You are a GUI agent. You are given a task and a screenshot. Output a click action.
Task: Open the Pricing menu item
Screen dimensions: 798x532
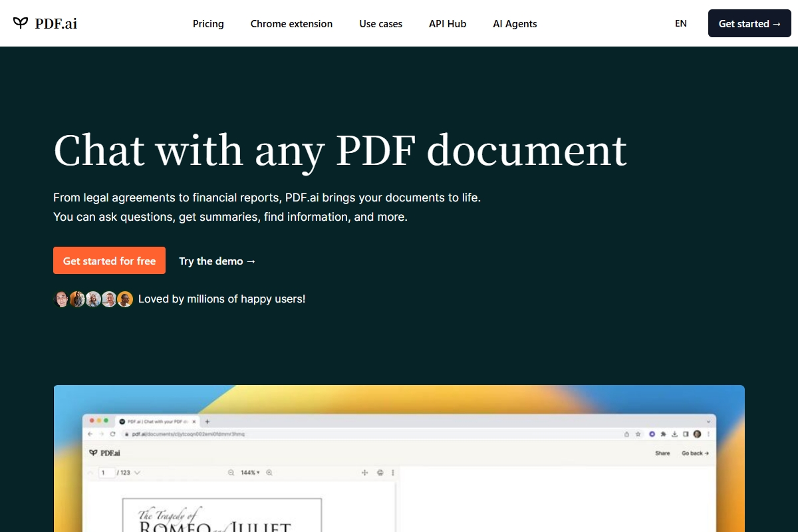[x=208, y=23]
